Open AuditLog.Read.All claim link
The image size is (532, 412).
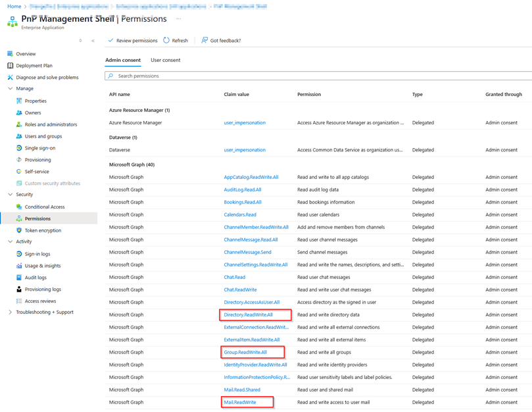point(243,190)
